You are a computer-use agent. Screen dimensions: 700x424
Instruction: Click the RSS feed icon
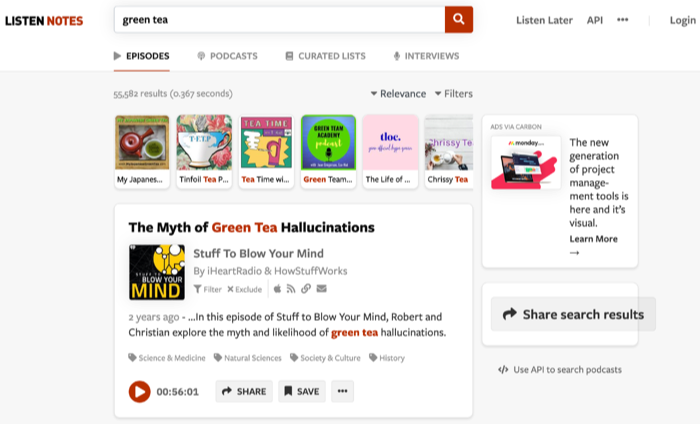[291, 289]
